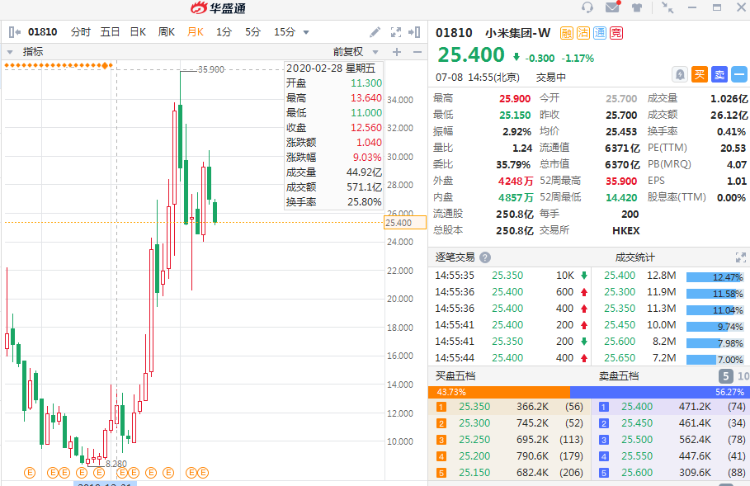Viewport: 750px width, 486px height.
Task: Remove from watchlist minus button
Action: [739, 75]
